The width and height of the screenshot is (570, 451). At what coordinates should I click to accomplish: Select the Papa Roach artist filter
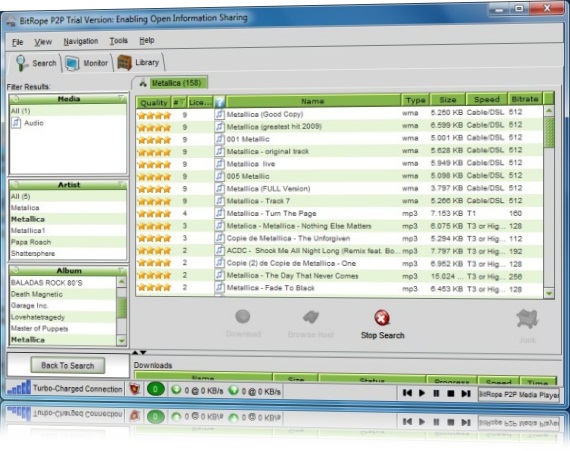pos(68,242)
